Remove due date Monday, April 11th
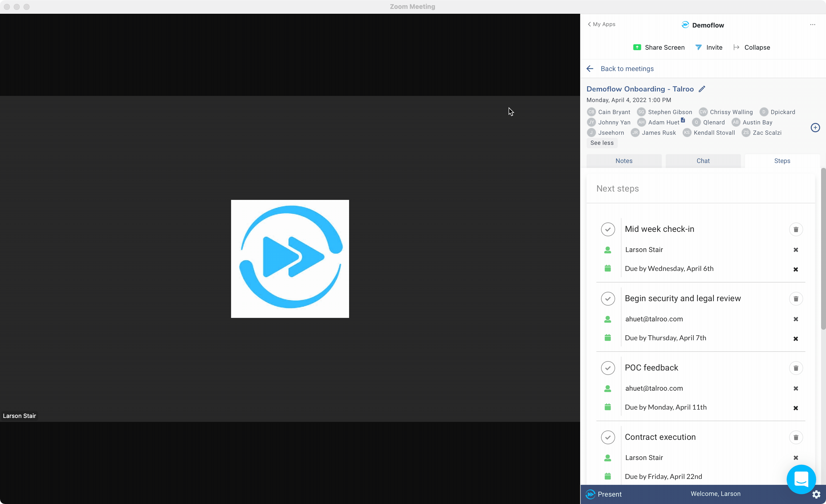 click(796, 408)
